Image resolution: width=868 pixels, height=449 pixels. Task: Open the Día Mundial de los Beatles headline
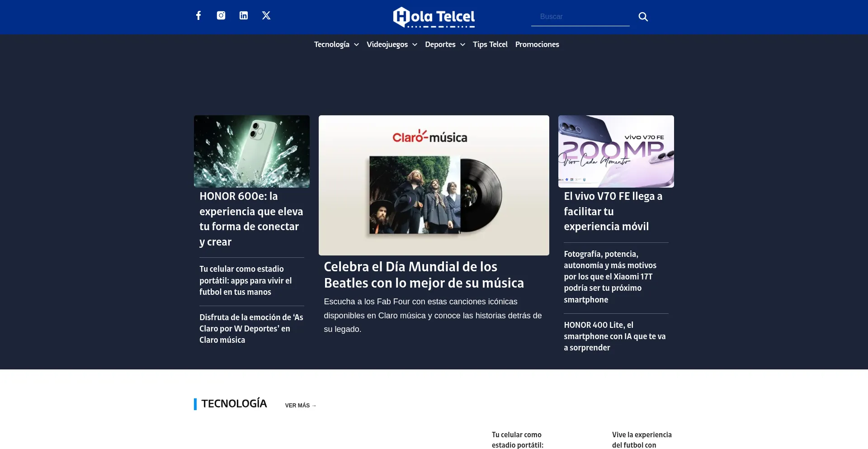coord(424,275)
